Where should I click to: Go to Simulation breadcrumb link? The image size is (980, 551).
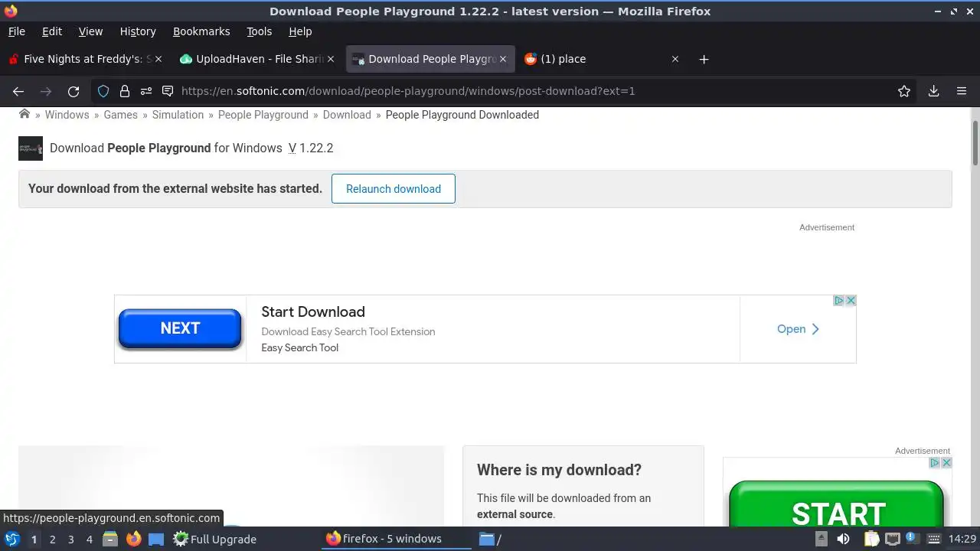click(178, 115)
